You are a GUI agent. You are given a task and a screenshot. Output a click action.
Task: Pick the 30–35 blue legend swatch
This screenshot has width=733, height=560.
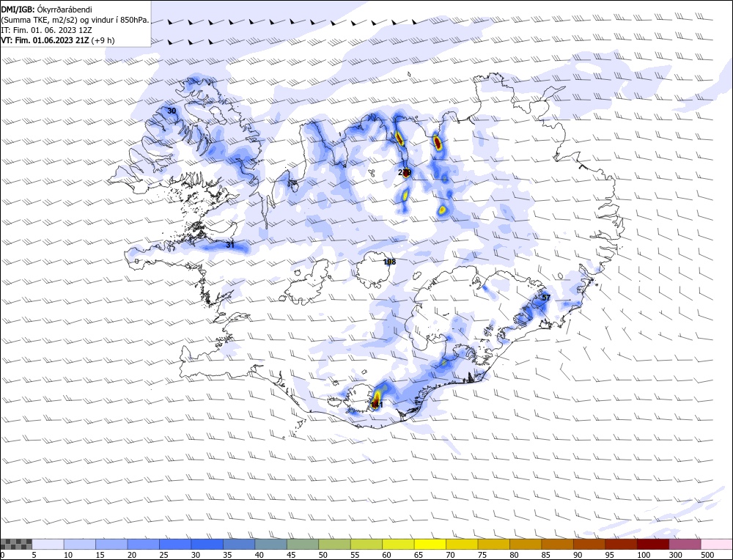coord(207,544)
